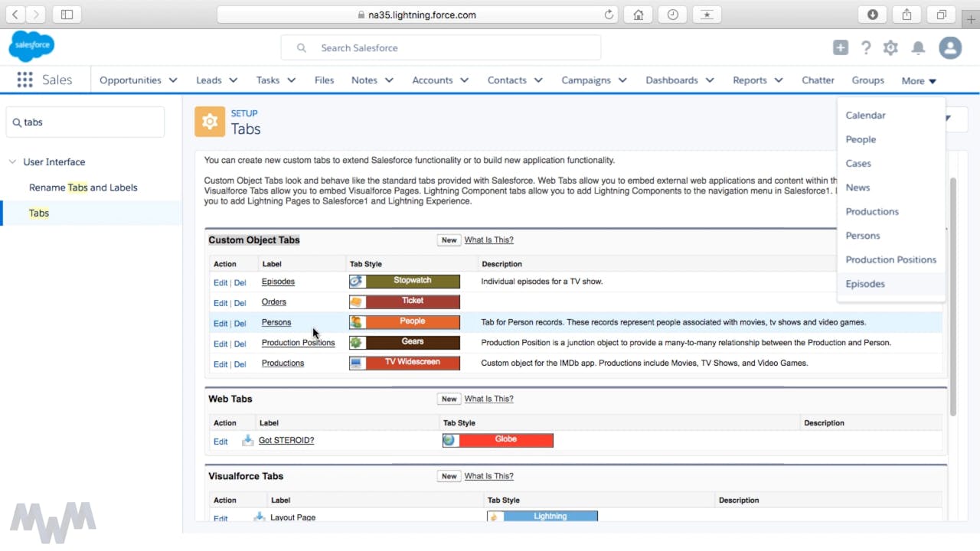Expand the Accounts tab dropdown arrow
Screen dimensions: 980x551
[464, 80]
